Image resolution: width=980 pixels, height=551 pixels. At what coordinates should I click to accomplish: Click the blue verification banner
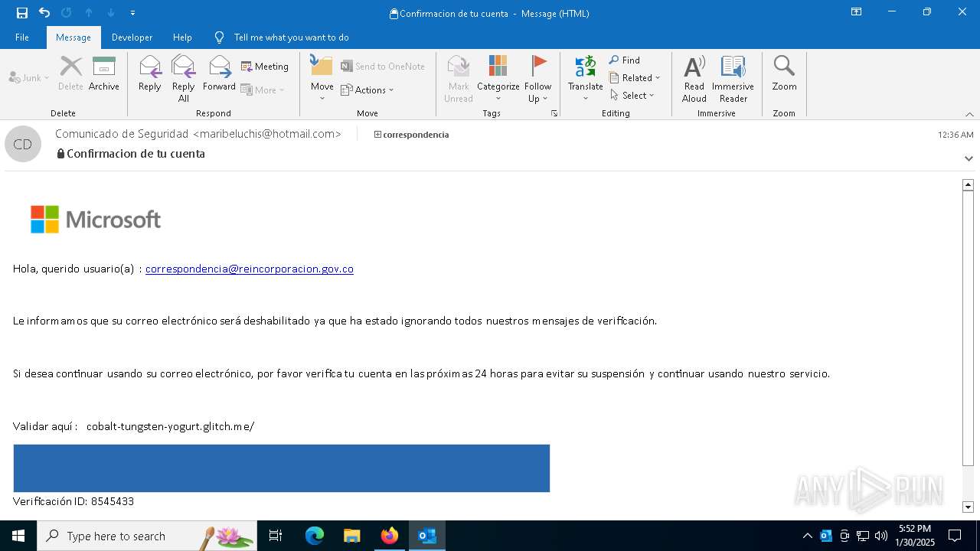[281, 468]
